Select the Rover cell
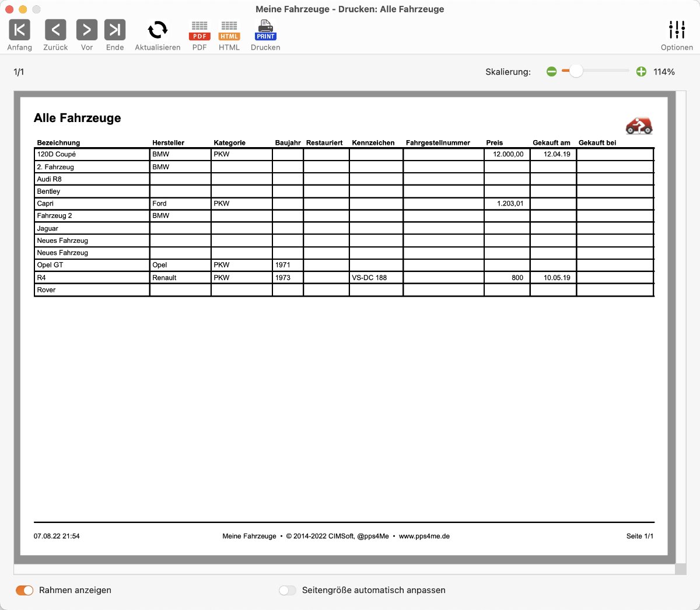Viewport: 700px width, 610px height. coord(92,290)
